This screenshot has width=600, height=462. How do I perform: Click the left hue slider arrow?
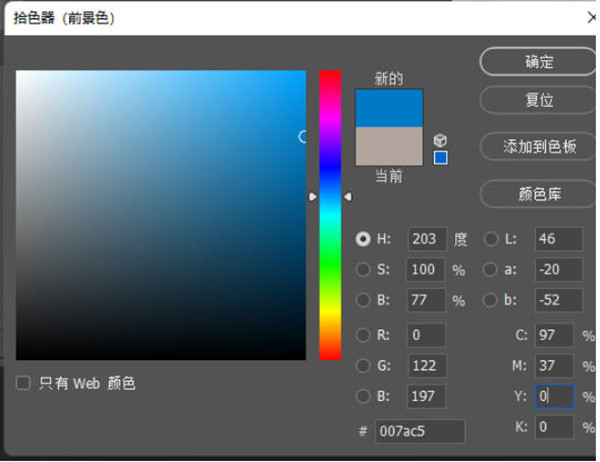tap(313, 197)
